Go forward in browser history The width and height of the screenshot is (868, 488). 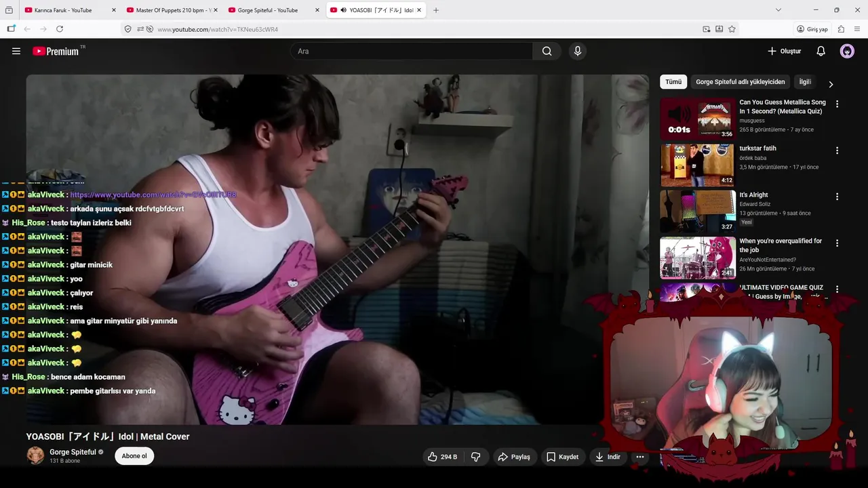43,29
